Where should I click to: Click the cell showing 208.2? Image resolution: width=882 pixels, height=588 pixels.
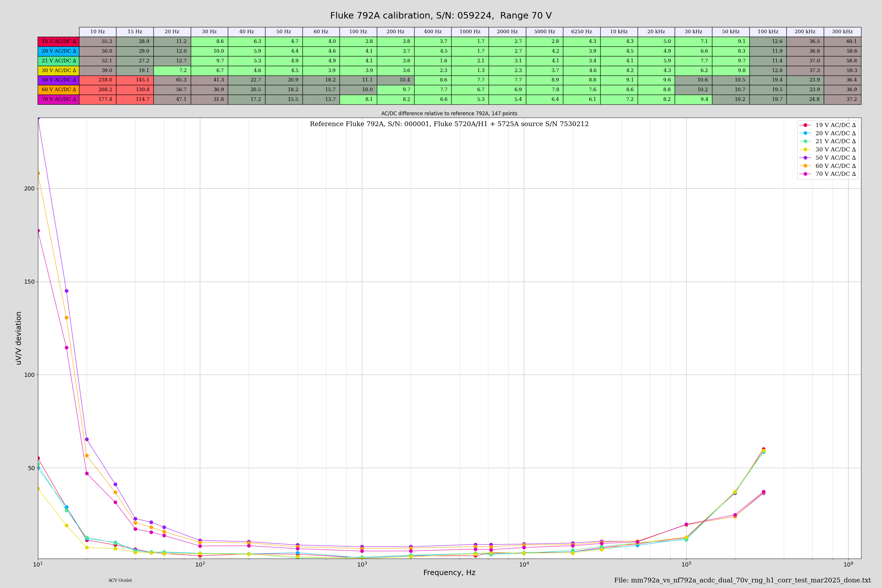click(x=98, y=90)
